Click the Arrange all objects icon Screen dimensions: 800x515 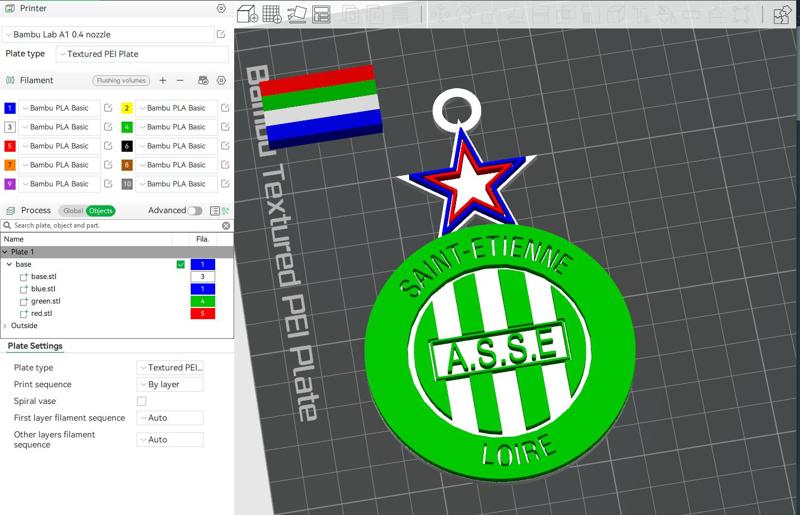tap(322, 14)
